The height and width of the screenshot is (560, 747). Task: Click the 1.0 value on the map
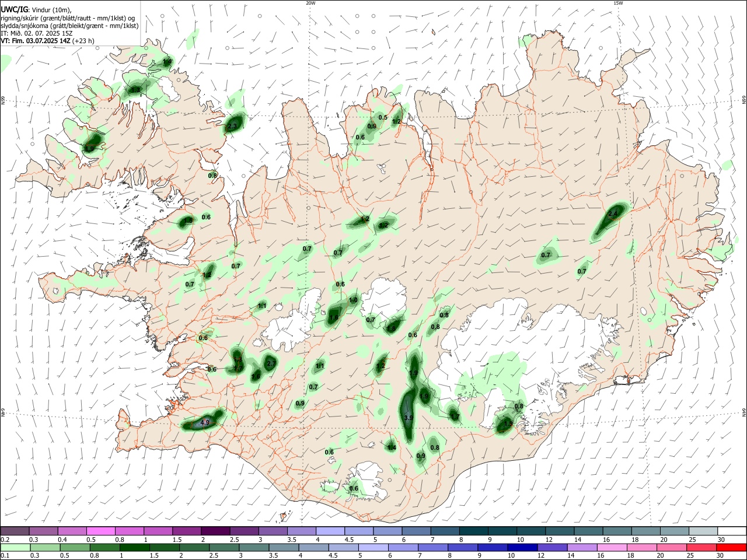pyautogui.click(x=353, y=300)
